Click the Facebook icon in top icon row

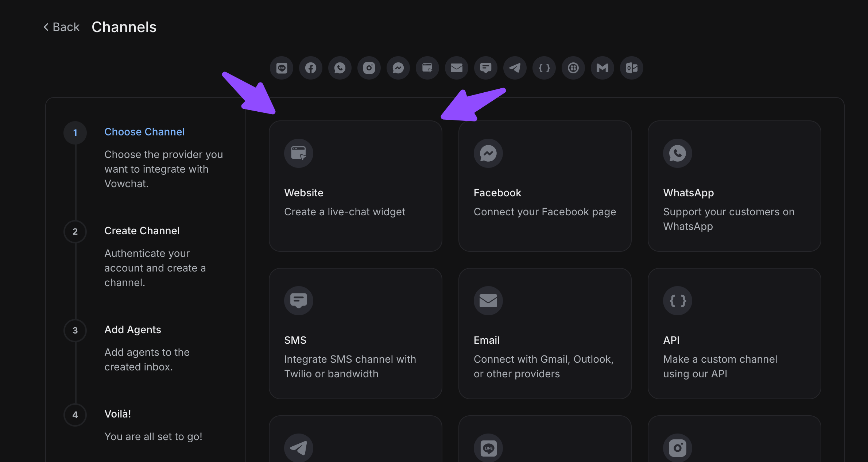311,68
